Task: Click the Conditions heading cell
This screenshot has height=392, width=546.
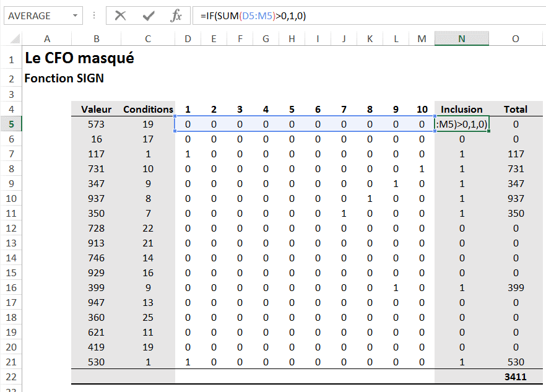Action: pyautogui.click(x=148, y=109)
